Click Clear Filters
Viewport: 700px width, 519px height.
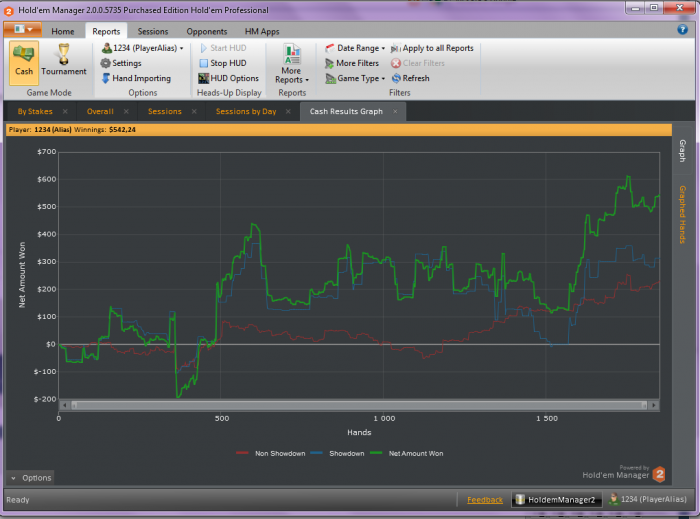418,63
